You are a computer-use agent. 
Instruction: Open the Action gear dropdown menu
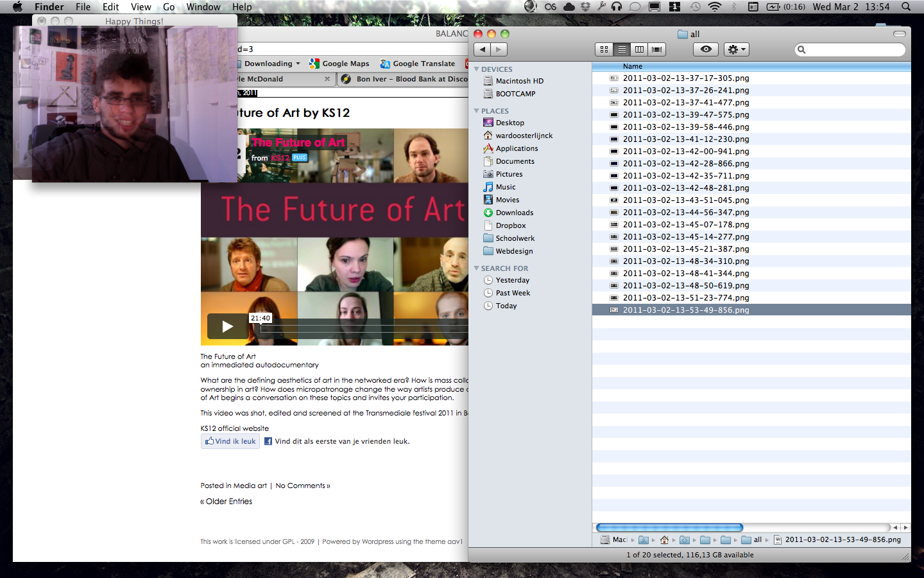pyautogui.click(x=737, y=49)
